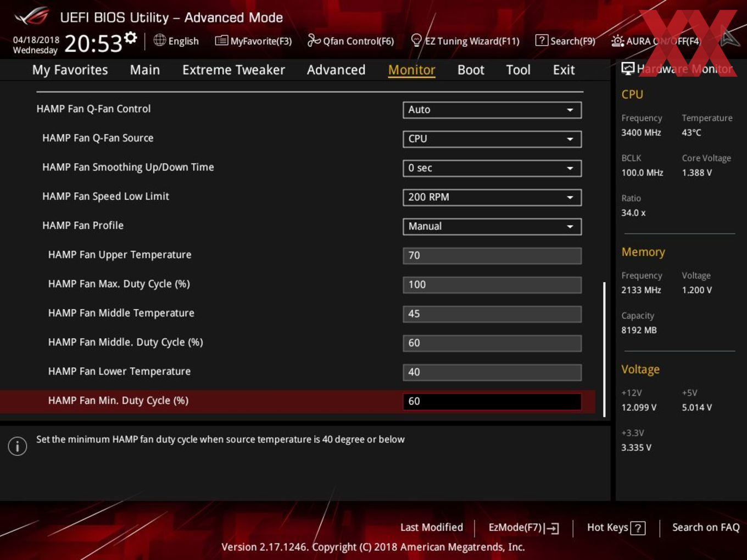Click the EzMode exit arrow icon
The image size is (747, 560).
(553, 528)
